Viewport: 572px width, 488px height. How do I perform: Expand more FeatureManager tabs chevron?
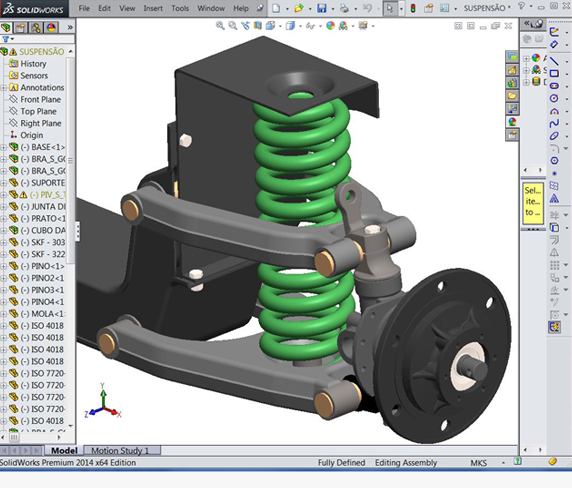[x=70, y=27]
